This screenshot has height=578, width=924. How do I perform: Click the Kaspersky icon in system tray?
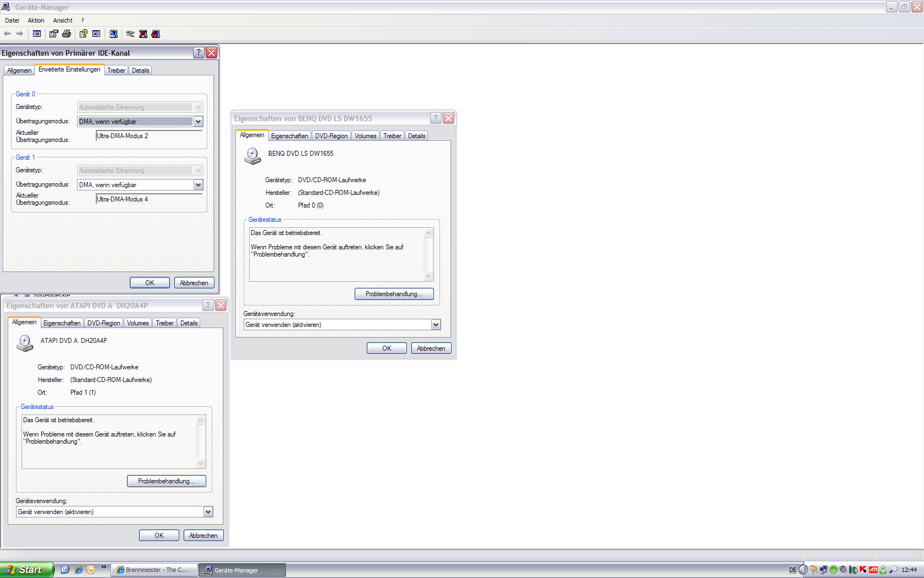point(863,570)
